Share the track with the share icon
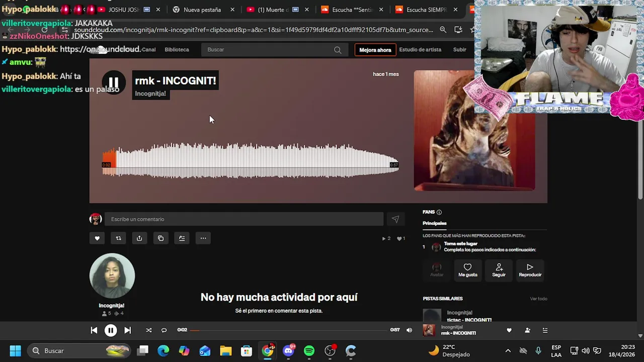 click(139, 238)
